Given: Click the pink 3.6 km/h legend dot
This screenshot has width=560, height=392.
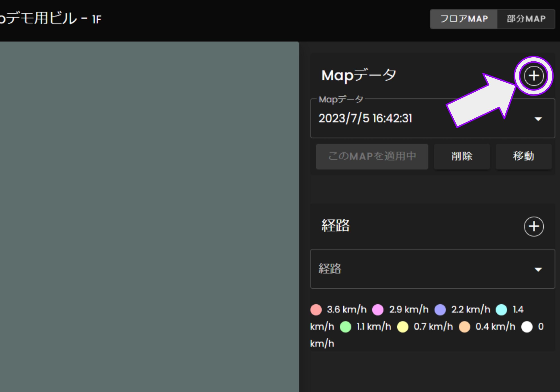Looking at the screenshot, I should (316, 309).
